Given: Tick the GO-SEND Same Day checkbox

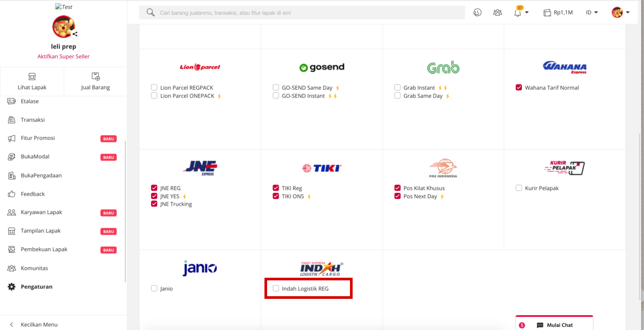Looking at the screenshot, I should pos(276,88).
